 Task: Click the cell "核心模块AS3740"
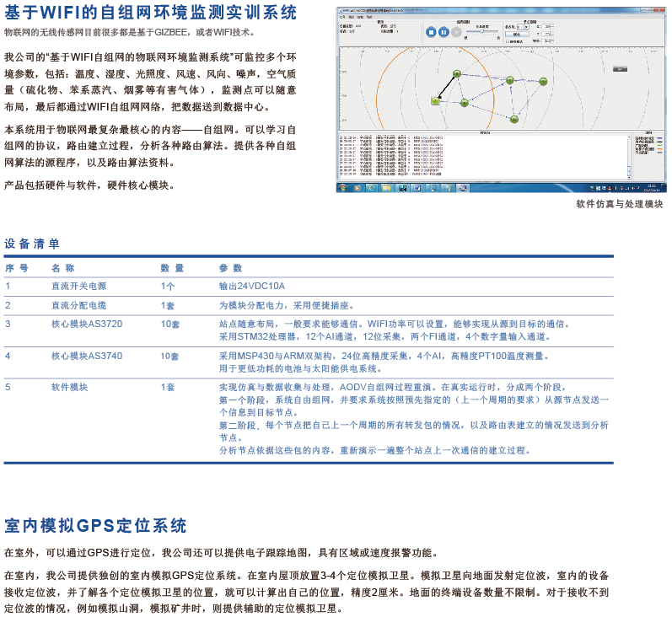87,356
